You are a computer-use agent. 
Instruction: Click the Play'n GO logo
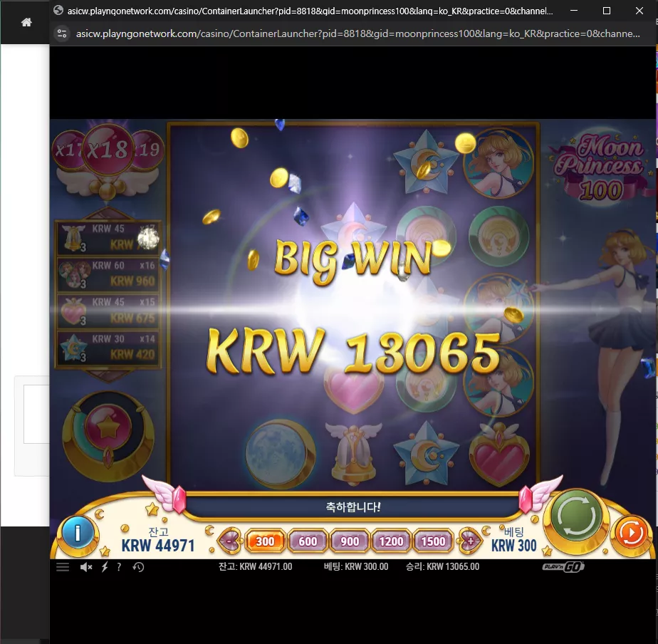563,567
